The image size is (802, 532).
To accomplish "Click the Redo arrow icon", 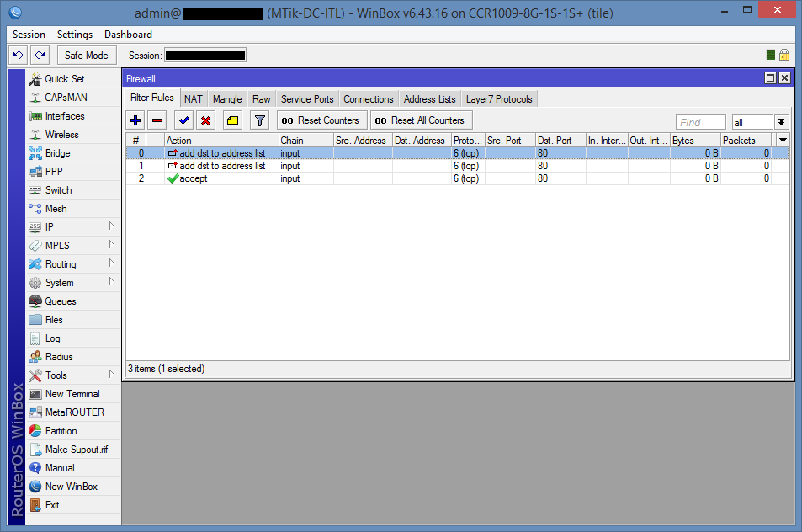I will [x=40, y=56].
